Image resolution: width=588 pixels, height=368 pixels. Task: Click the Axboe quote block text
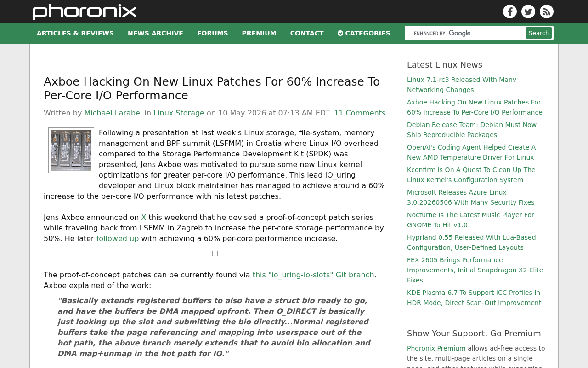pos(214,327)
